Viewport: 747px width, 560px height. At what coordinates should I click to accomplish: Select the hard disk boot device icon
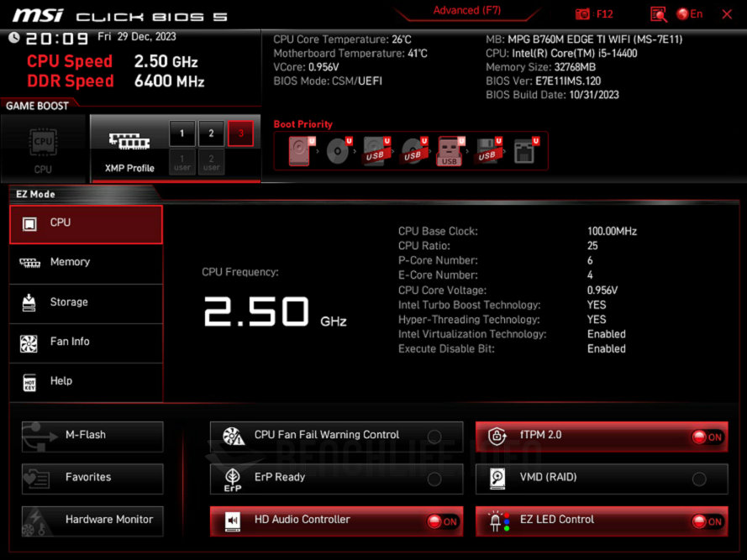click(302, 151)
